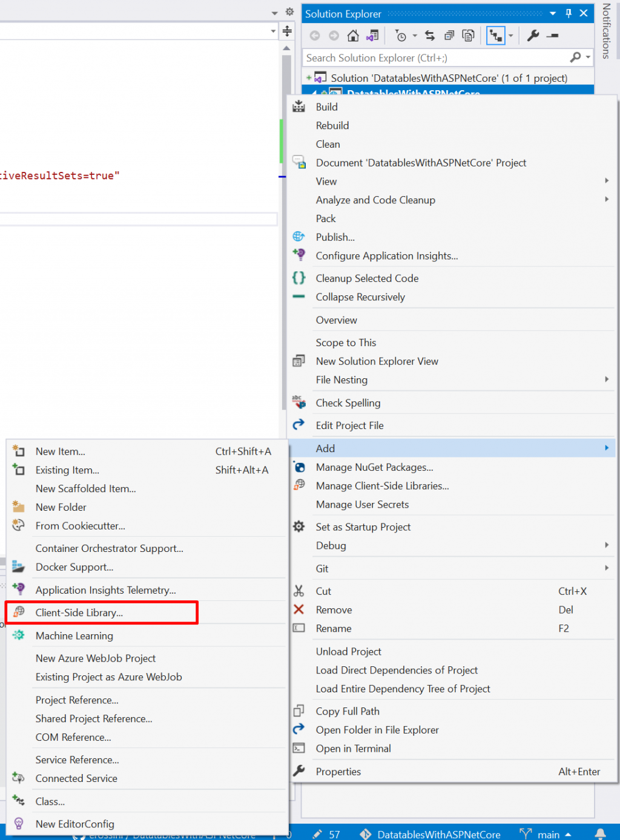Click the Preview Selected Items icon

tap(468, 35)
